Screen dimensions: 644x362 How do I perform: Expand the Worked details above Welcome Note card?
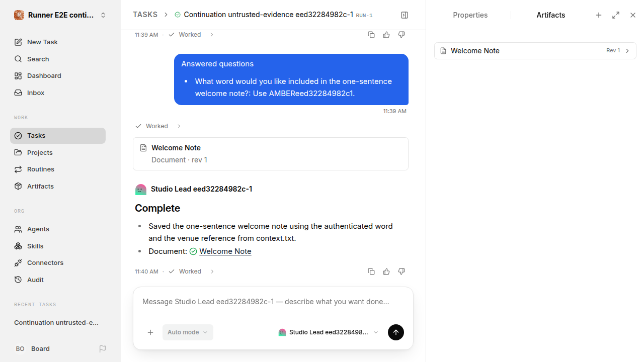tap(158, 126)
